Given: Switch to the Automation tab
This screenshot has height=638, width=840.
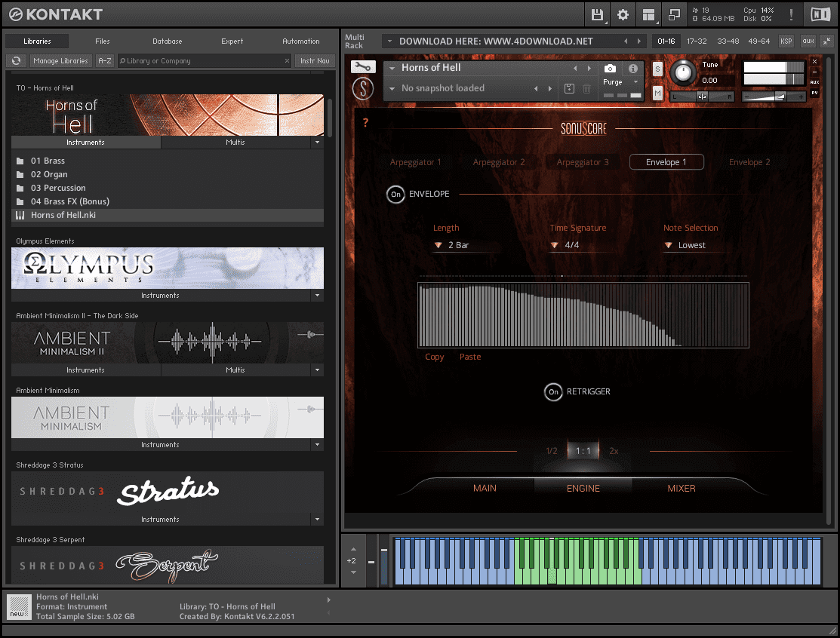Looking at the screenshot, I should 300,41.
